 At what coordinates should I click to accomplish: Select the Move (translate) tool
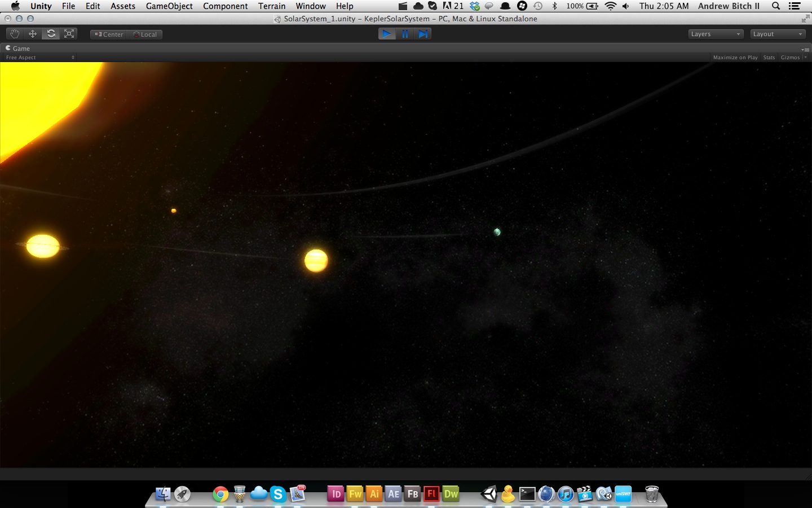[x=33, y=34]
